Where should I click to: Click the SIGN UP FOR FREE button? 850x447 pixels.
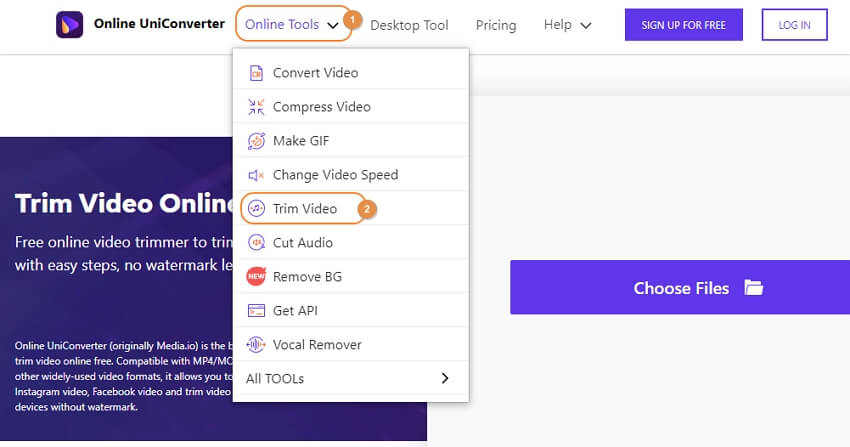coord(684,25)
